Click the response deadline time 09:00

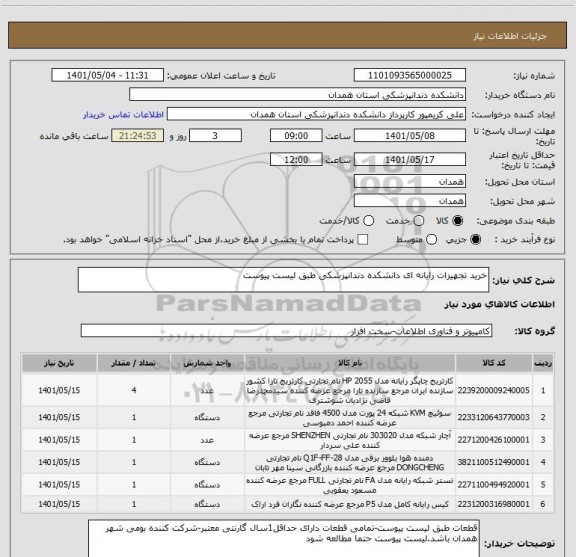click(296, 136)
